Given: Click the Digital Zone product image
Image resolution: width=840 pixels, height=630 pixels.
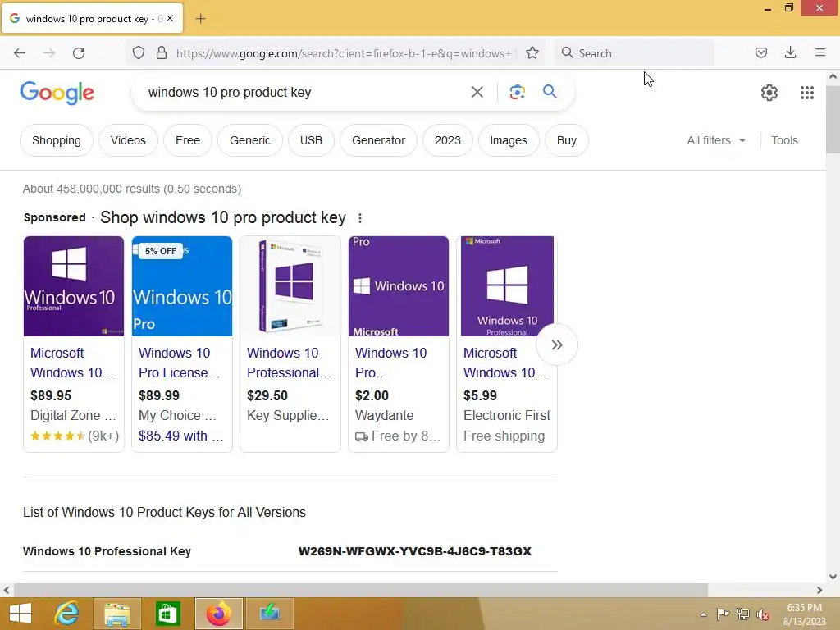Looking at the screenshot, I should tap(74, 286).
